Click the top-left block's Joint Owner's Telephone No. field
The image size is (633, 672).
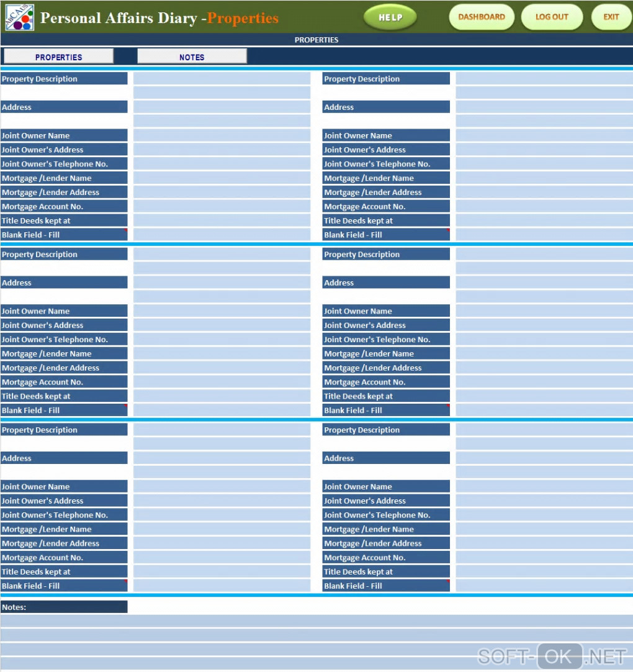click(x=222, y=163)
